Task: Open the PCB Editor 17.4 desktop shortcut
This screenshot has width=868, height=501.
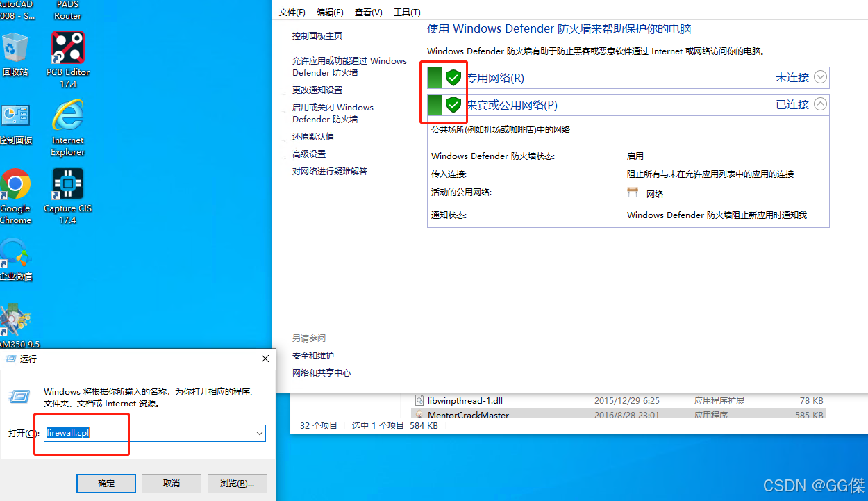Action: pos(68,59)
